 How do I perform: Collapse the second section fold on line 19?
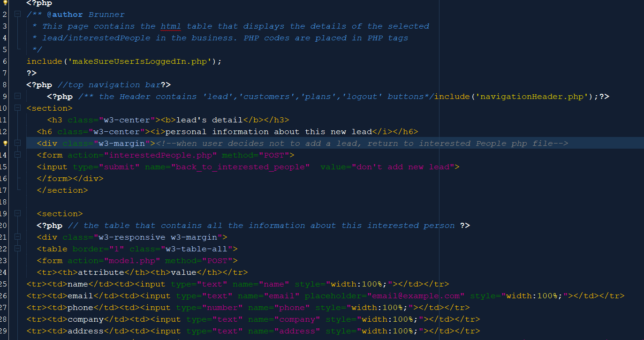(x=17, y=214)
